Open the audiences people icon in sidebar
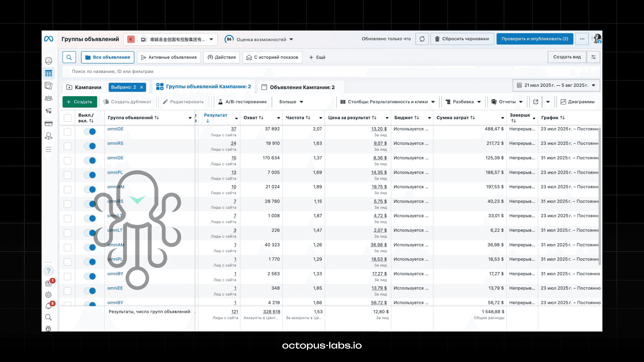Image resolution: width=644 pixels, height=362 pixels. pos(48,98)
